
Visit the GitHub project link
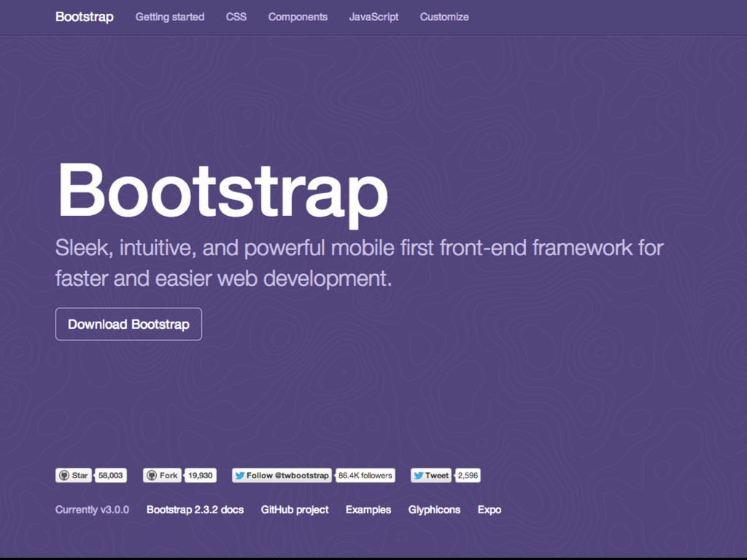pyautogui.click(x=295, y=510)
